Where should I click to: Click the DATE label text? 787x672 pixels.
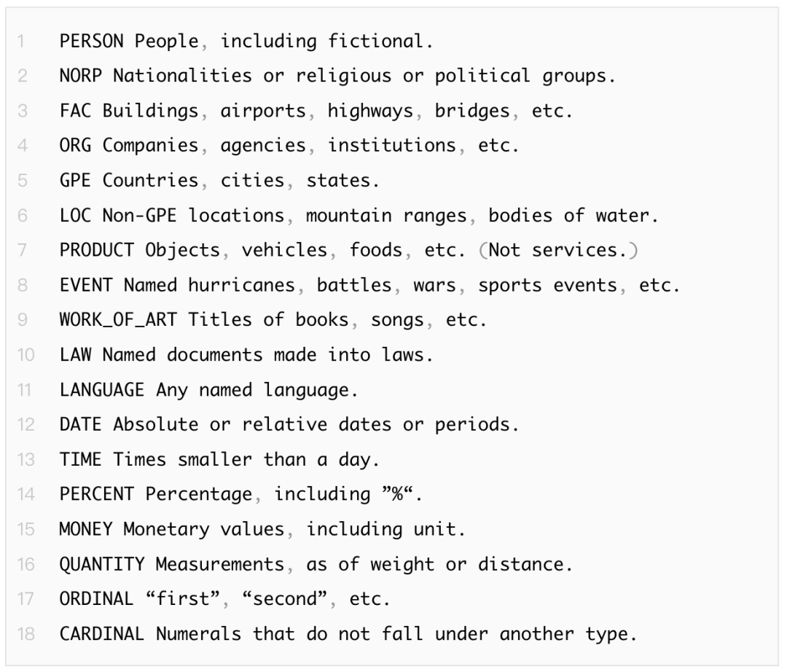[x=81, y=425]
